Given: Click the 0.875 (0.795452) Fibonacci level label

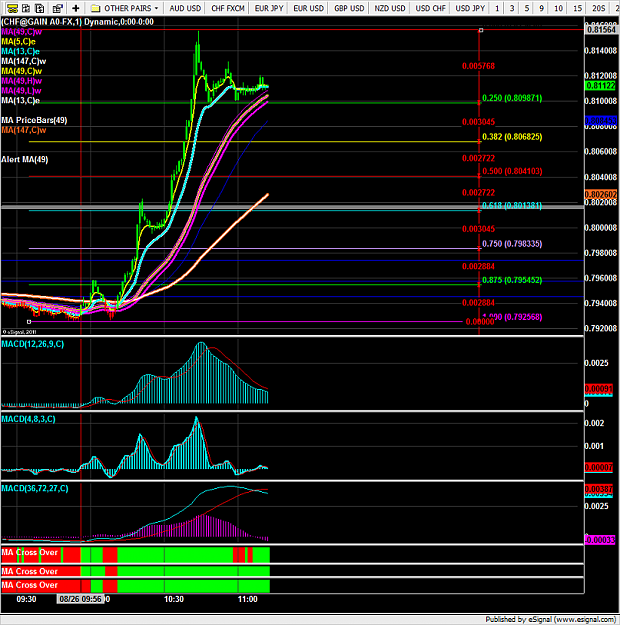Looking at the screenshot, I should [x=512, y=280].
